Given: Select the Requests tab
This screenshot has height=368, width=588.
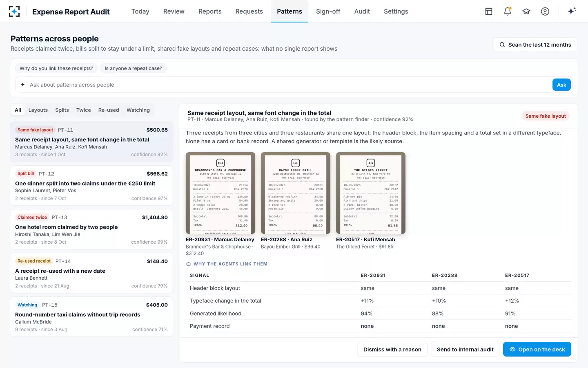Looking at the screenshot, I should coord(249,11).
